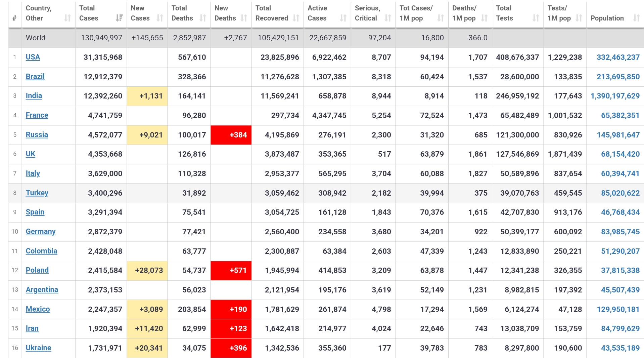
Task: Sort by Country, Other column icon
Action: tap(68, 18)
